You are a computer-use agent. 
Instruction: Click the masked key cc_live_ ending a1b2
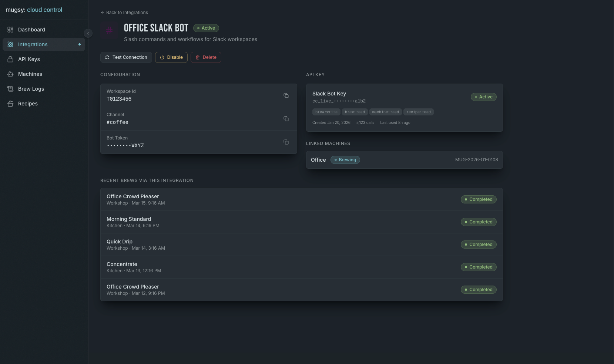coord(339,101)
